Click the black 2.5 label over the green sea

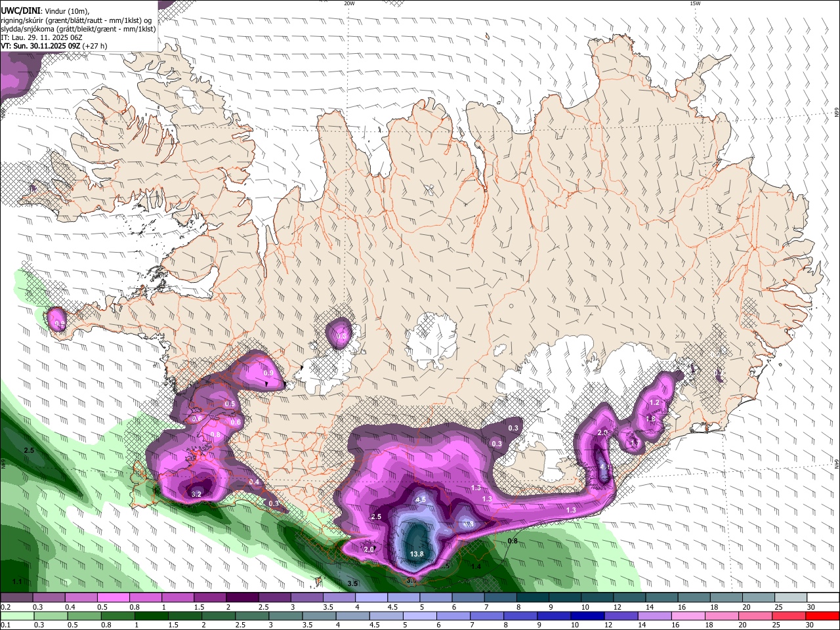[x=29, y=450]
